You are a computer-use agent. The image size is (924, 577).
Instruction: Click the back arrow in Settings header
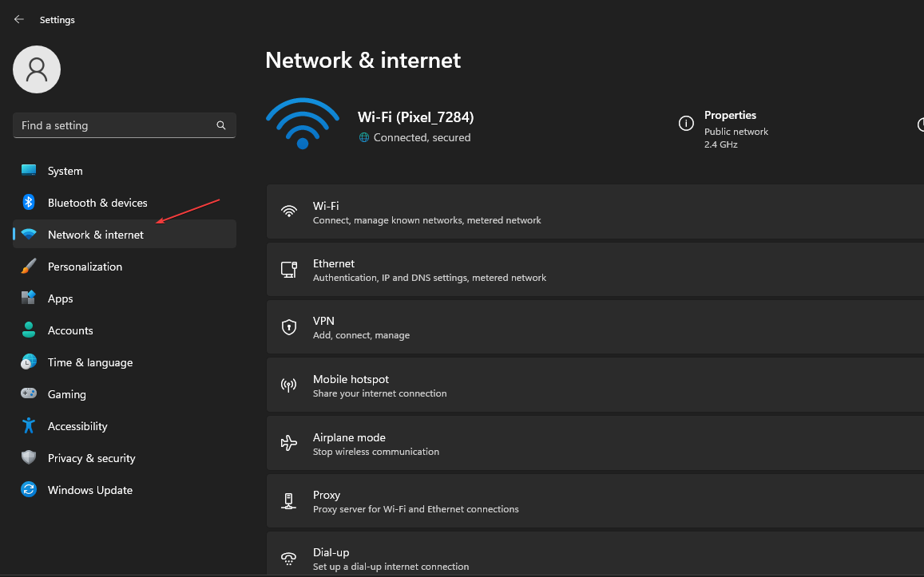click(19, 19)
